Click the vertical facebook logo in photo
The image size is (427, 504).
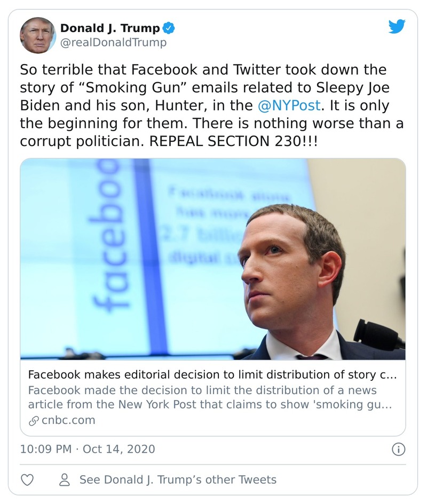click(108, 237)
